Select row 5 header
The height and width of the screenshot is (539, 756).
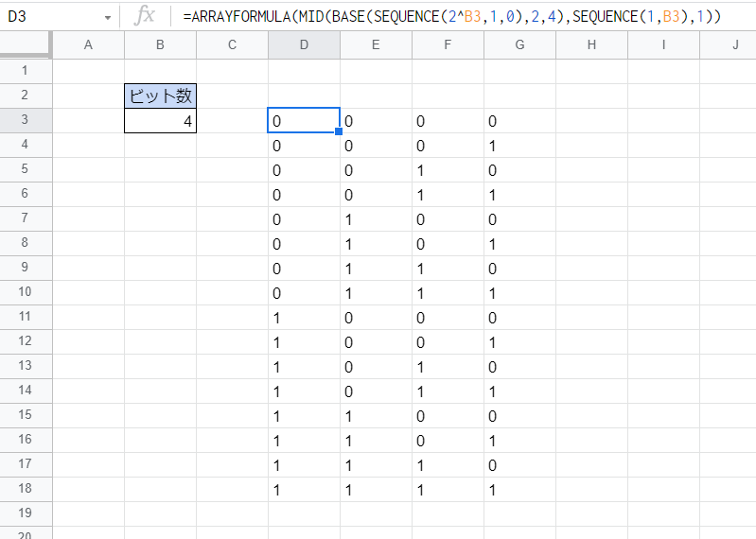coord(25,169)
